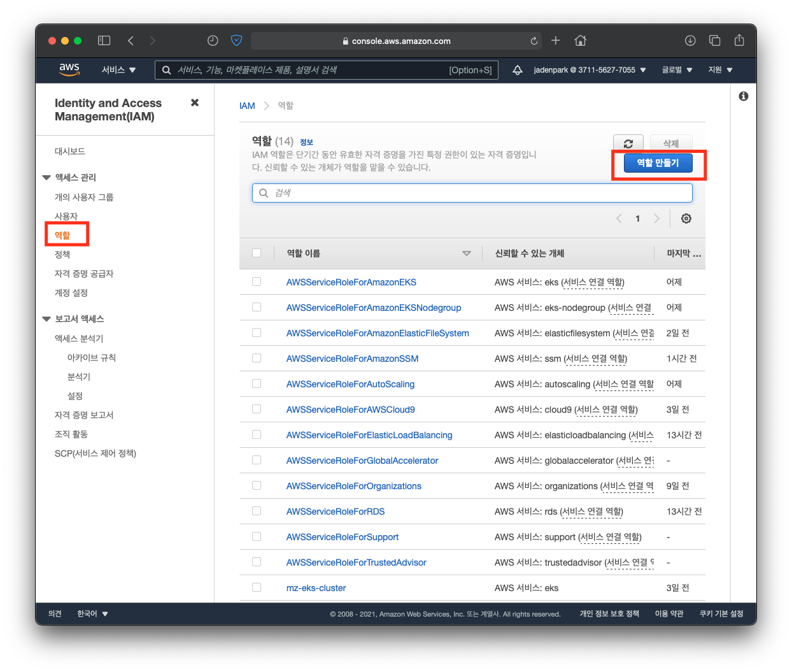Close the IAM navigation panel
The width and height of the screenshot is (792, 672).
pyautogui.click(x=195, y=103)
